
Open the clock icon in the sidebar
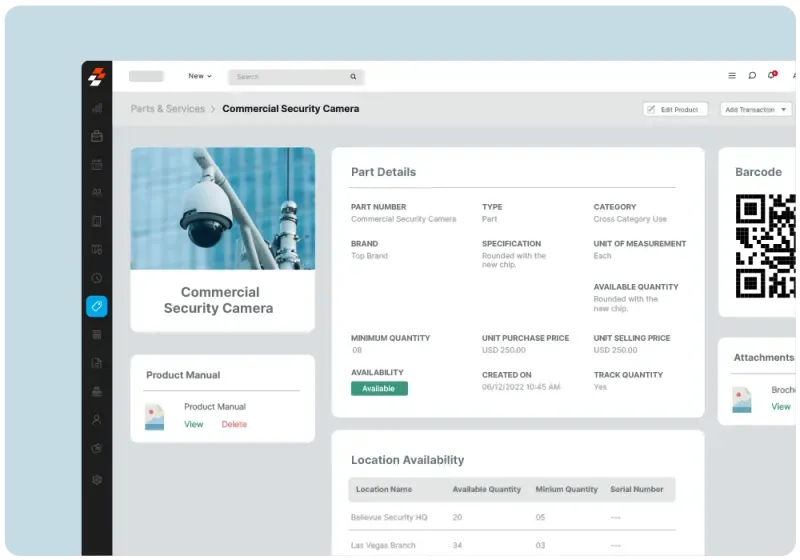pyautogui.click(x=97, y=278)
